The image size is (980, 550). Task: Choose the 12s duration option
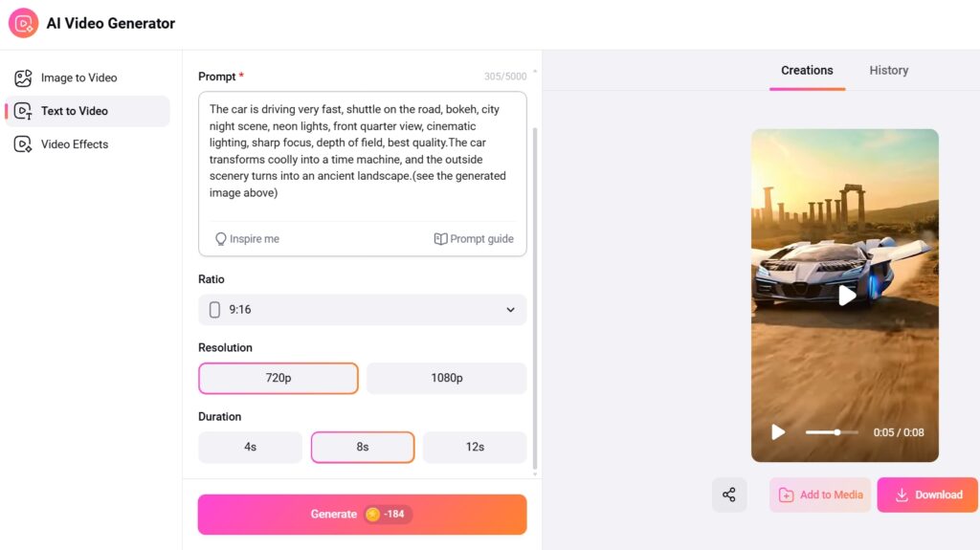(475, 447)
